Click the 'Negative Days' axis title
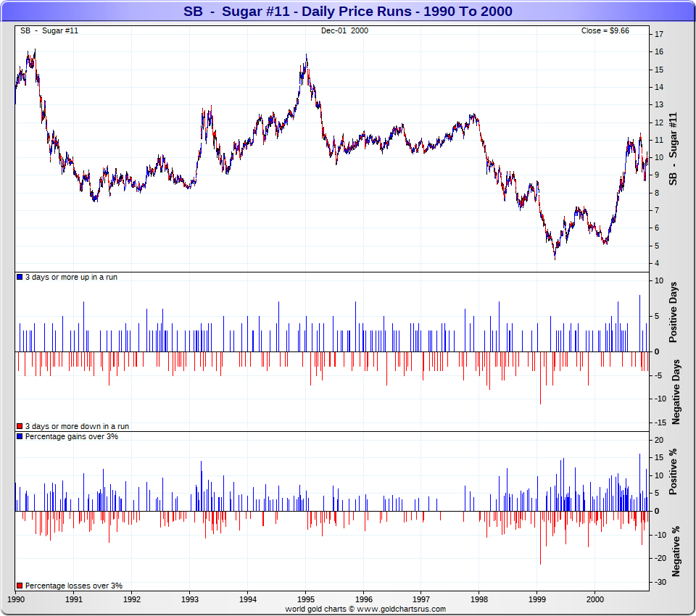This screenshot has width=696, height=616. (x=676, y=392)
